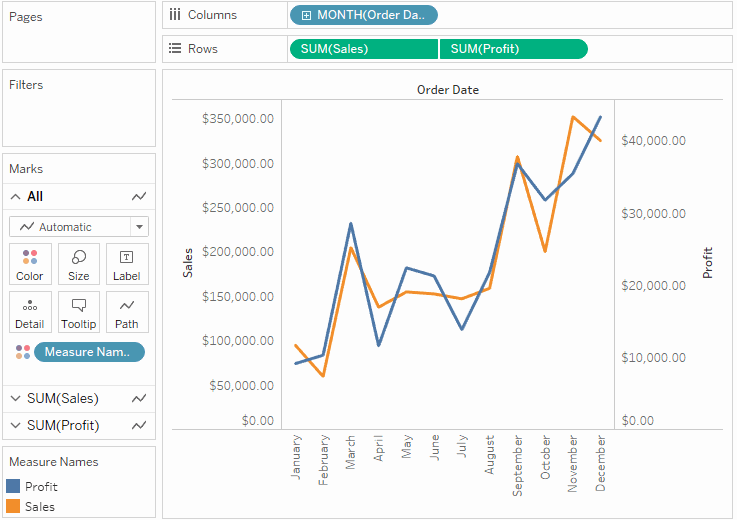Expand the SUM(Sales) marks section
This screenshot has height=520, width=737.
click(x=16, y=399)
